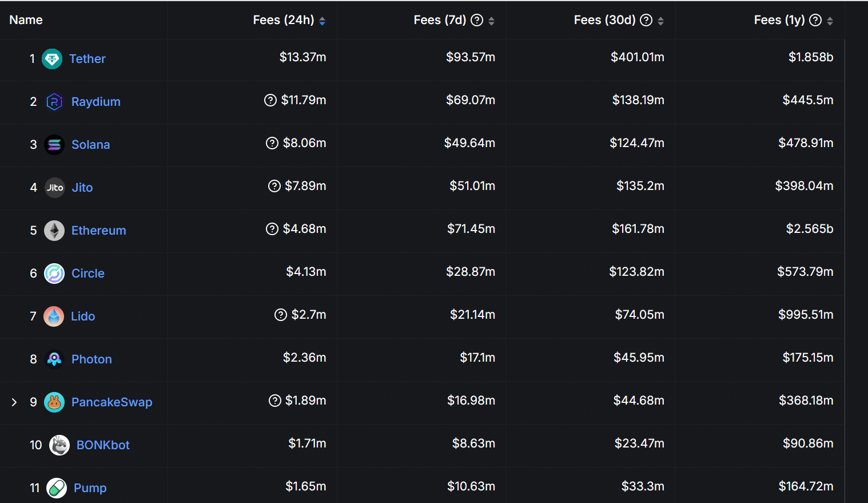Select Pump's $33.3m 30d fees value

click(x=643, y=486)
